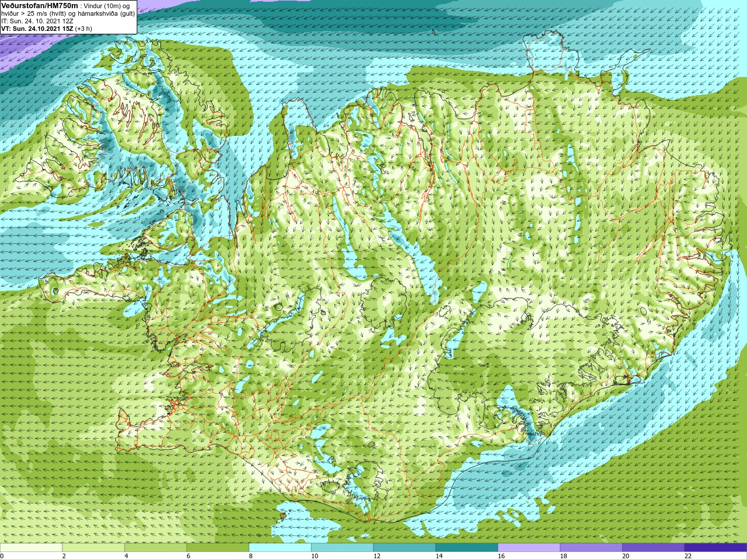Pick the 12–14 m/s teal legend segment
The width and height of the screenshot is (747, 560).
click(404, 548)
